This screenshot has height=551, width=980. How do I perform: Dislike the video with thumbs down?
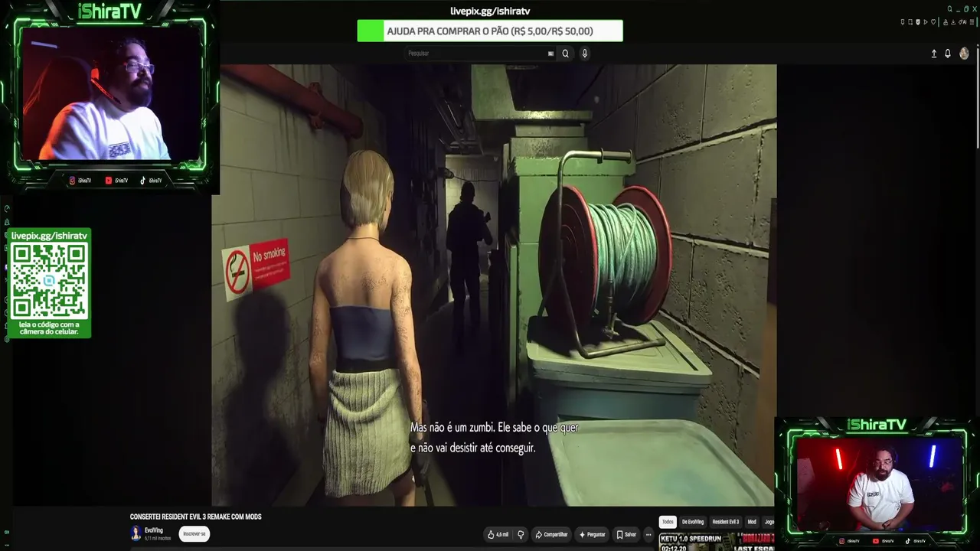coord(521,535)
